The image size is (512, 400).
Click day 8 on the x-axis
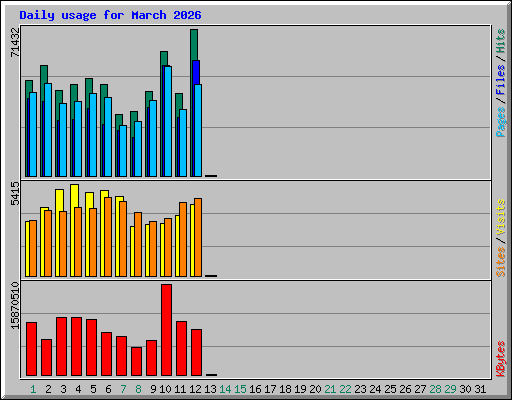138,389
